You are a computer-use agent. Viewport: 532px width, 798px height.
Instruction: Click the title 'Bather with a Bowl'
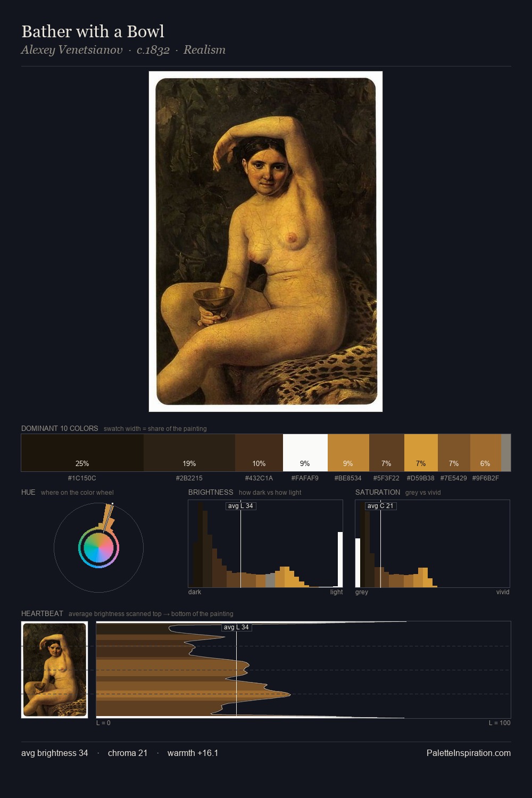pos(93,31)
